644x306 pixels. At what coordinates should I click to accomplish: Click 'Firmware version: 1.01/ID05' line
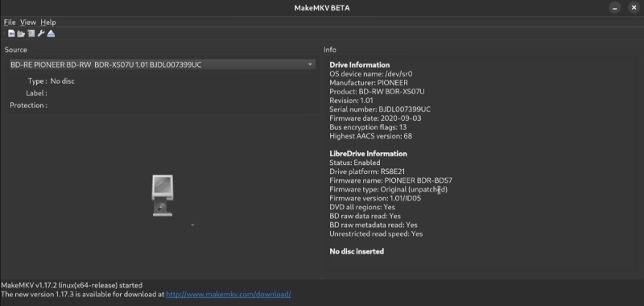tap(375, 198)
